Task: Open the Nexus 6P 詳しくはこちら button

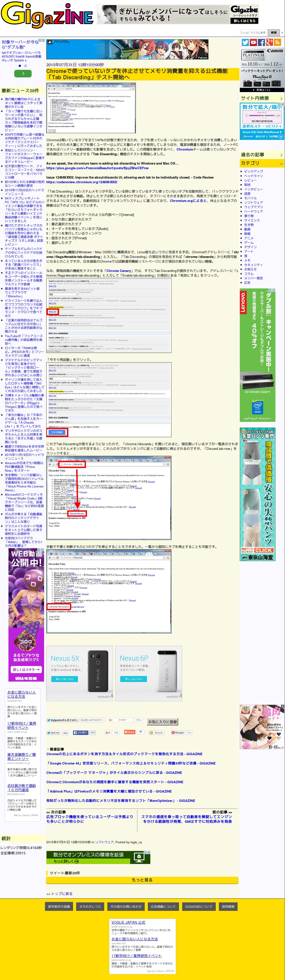Action: (x=133, y=679)
